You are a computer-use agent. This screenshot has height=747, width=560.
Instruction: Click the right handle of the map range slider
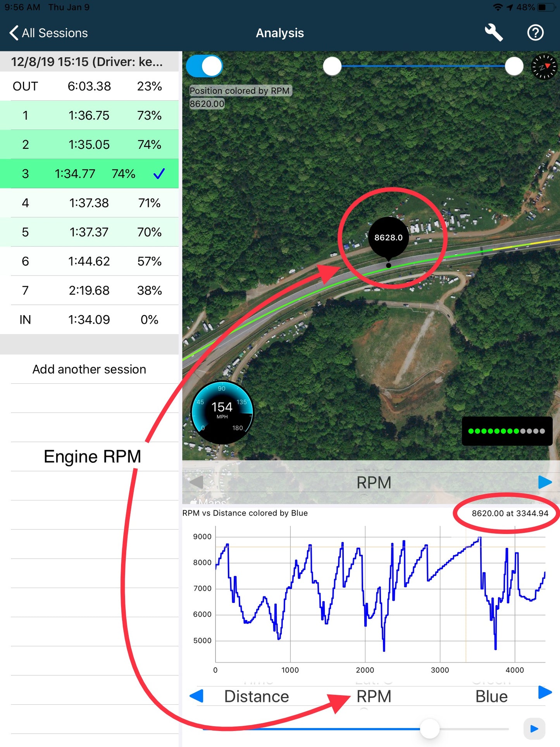514,66
